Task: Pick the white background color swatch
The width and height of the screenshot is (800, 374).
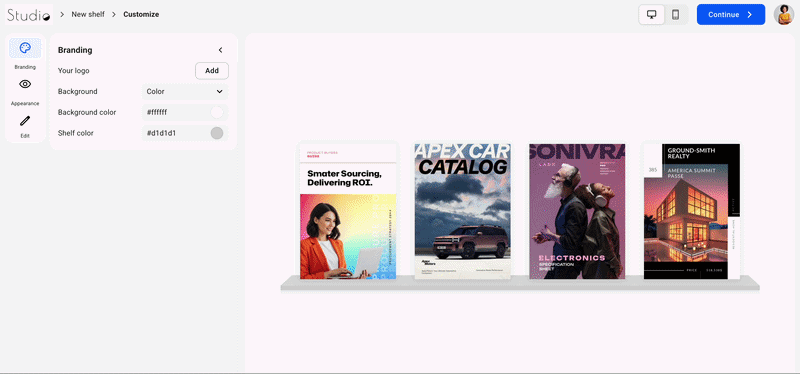Action: coord(217,112)
